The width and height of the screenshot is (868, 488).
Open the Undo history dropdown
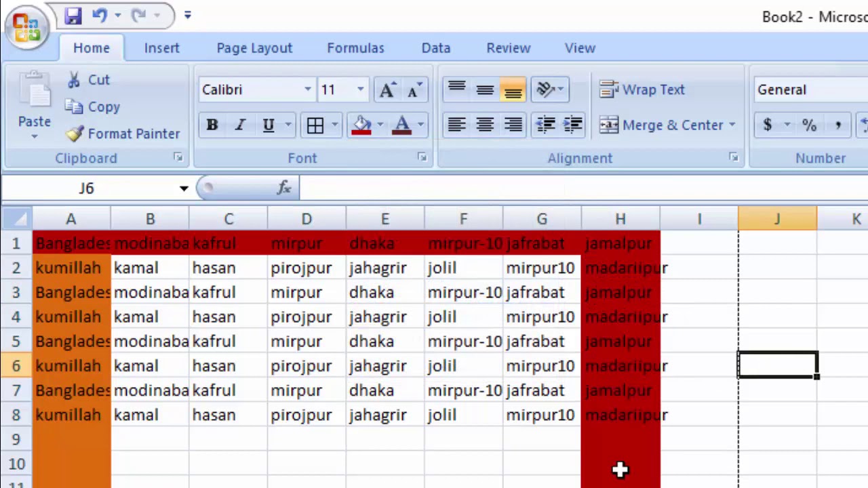click(118, 15)
